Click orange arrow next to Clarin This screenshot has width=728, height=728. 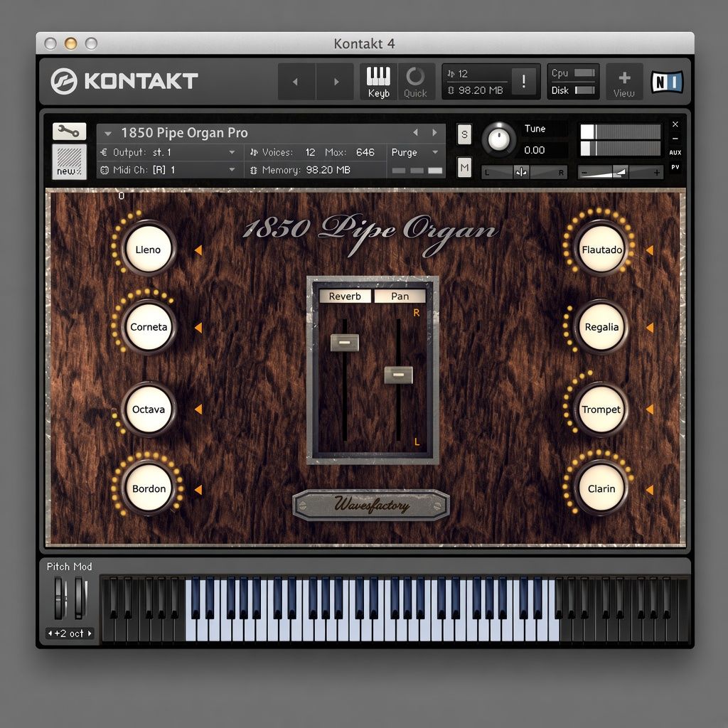(650, 490)
